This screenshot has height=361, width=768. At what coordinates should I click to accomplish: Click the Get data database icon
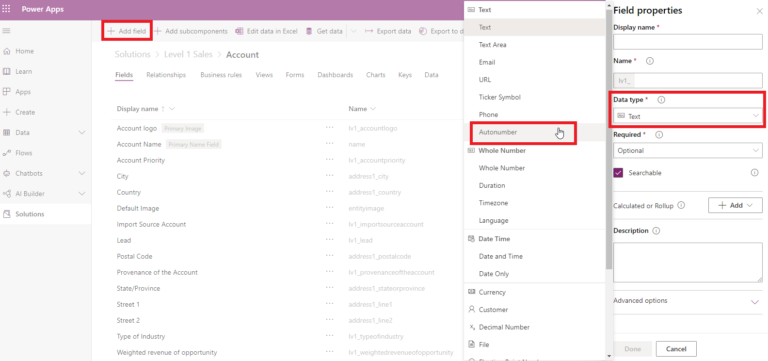(x=309, y=31)
